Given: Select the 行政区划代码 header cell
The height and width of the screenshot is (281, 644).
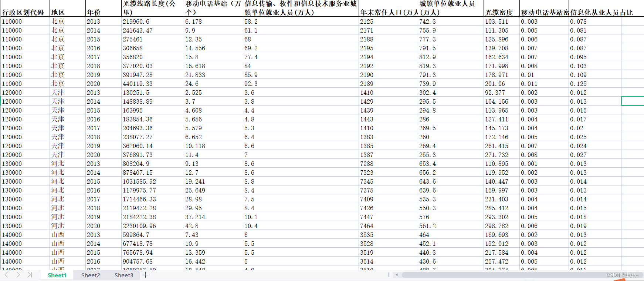Looking at the screenshot, I should (25, 8).
